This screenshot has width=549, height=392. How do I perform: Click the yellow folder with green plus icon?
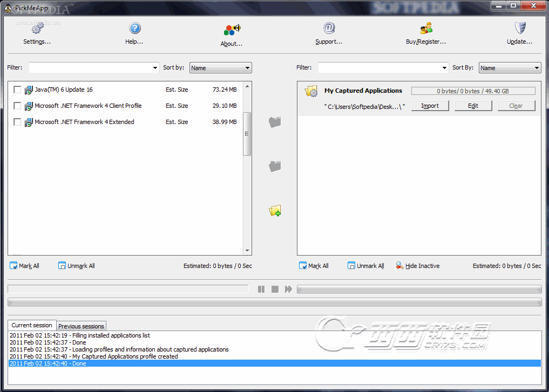(x=275, y=210)
